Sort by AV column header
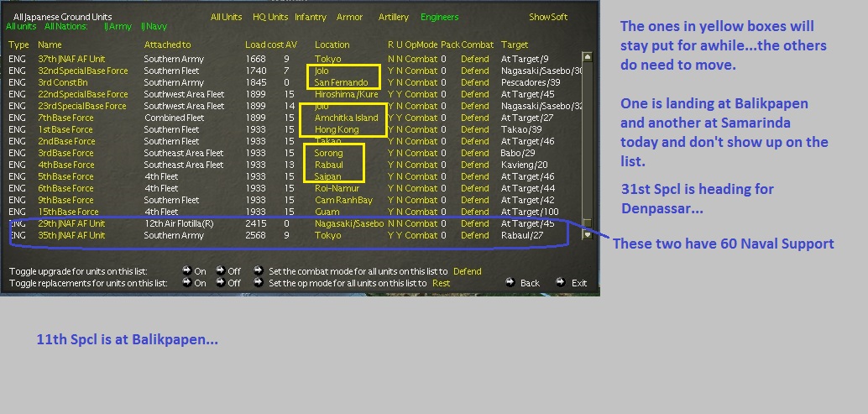Screen dimensions: 868x414 (x=291, y=45)
